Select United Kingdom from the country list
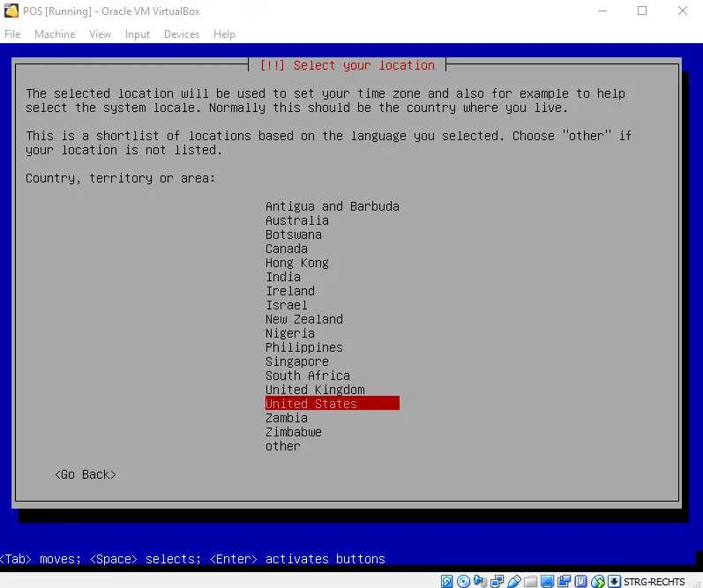The image size is (703, 588). click(x=315, y=390)
